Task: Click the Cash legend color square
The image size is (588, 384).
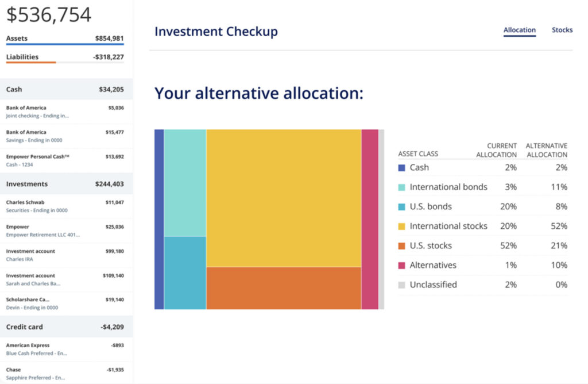Action: (x=401, y=167)
